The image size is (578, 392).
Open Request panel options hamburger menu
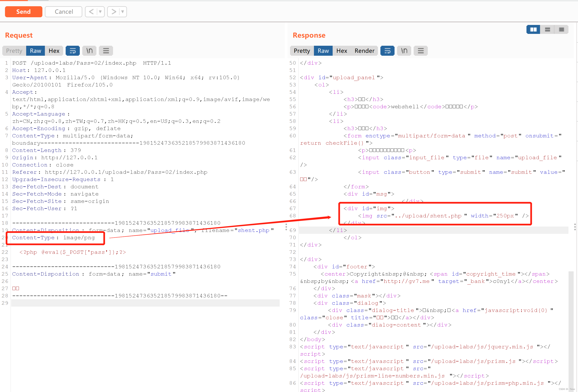click(x=106, y=51)
